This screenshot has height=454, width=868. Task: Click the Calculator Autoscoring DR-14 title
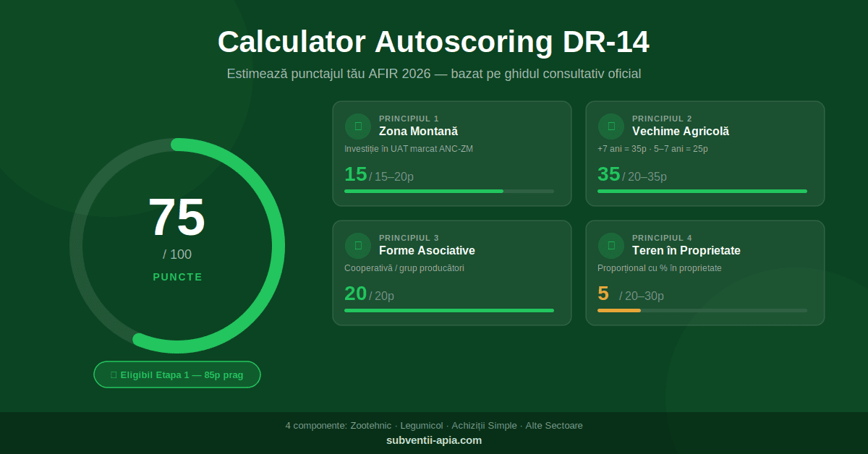[434, 42]
